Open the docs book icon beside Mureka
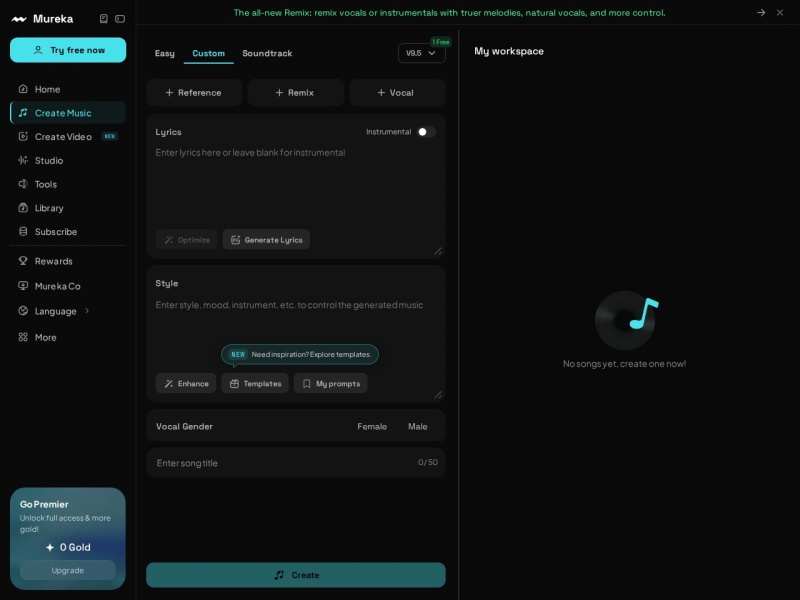The height and width of the screenshot is (600, 800). (104, 19)
